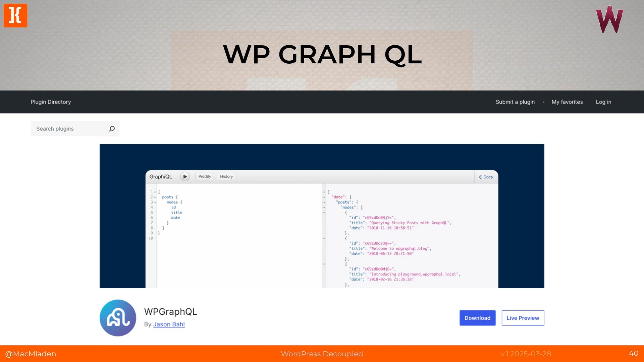Click the orange K logo icon

[15, 15]
